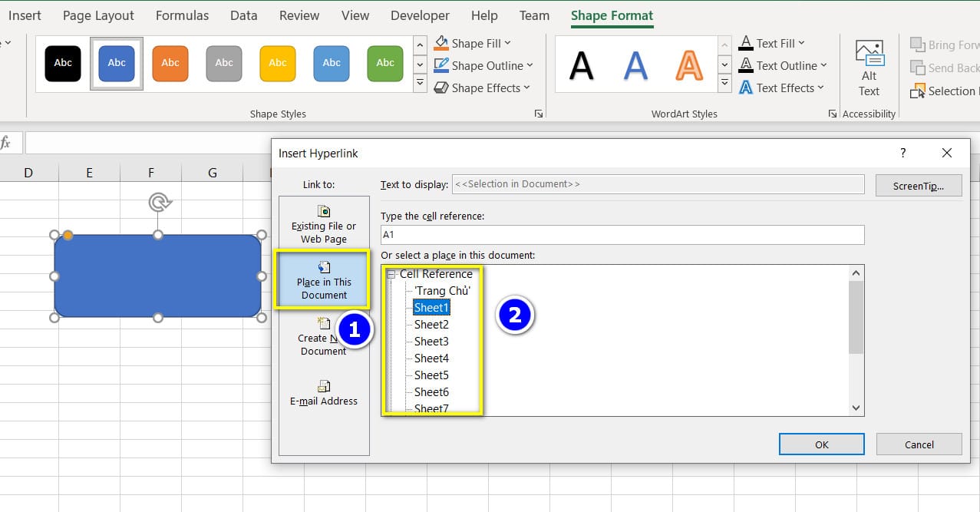Select the orange Abc shape style
This screenshot has height=512, width=980.
coord(170,64)
